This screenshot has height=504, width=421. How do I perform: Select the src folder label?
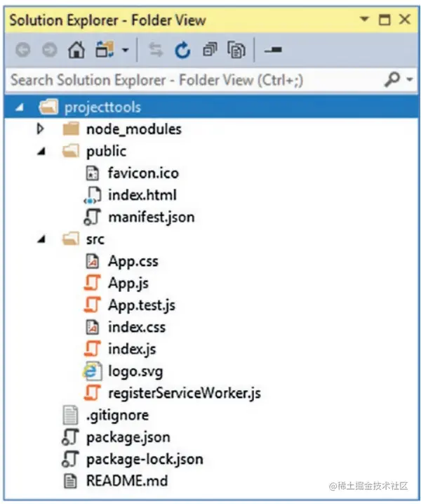coord(95,239)
